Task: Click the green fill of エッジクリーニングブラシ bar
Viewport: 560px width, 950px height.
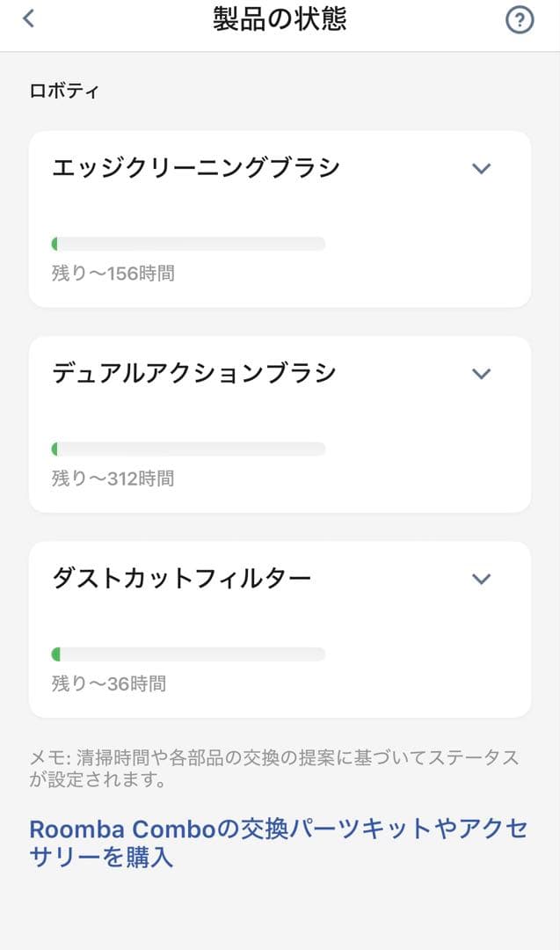Action: coord(55,244)
